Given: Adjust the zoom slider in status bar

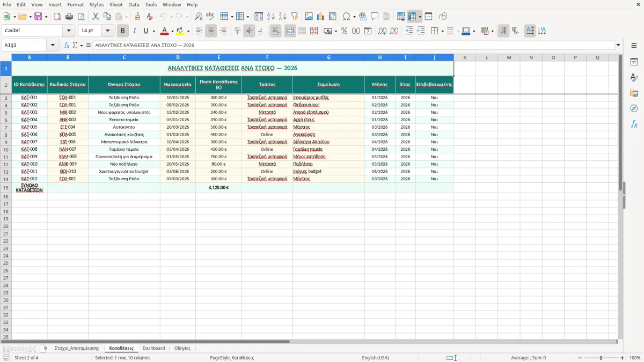Looking at the screenshot, I should coord(601,358).
